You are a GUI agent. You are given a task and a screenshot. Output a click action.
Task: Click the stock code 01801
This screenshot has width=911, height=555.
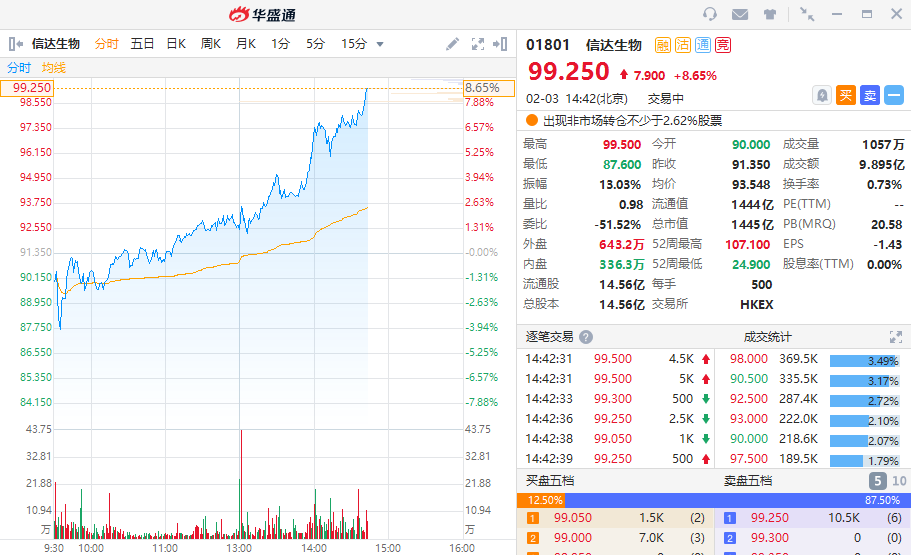(548, 45)
